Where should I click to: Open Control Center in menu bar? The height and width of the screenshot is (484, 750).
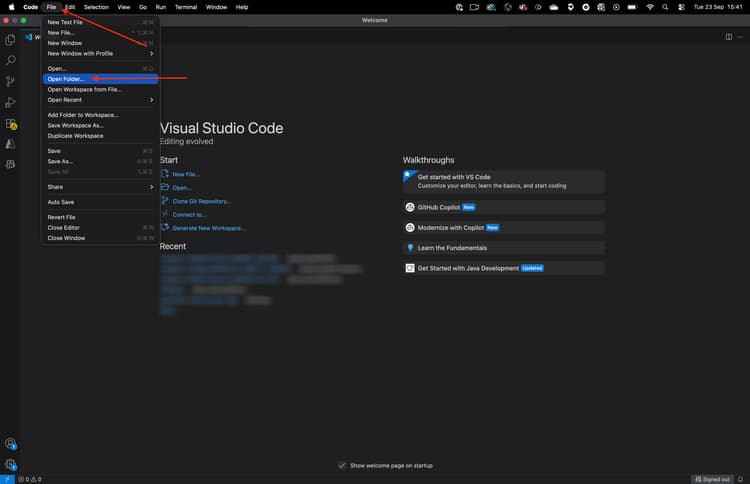click(681, 7)
